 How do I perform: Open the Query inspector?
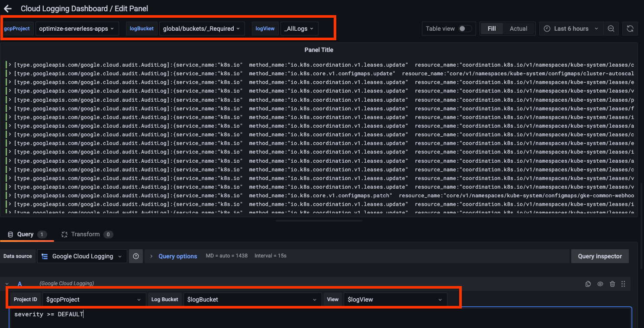(x=600, y=256)
